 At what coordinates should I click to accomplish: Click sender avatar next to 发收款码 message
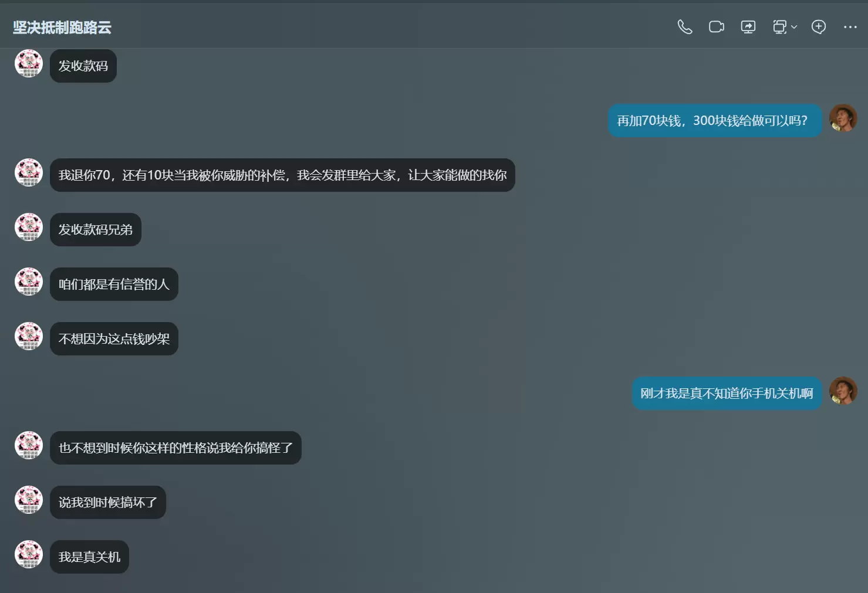click(x=29, y=63)
